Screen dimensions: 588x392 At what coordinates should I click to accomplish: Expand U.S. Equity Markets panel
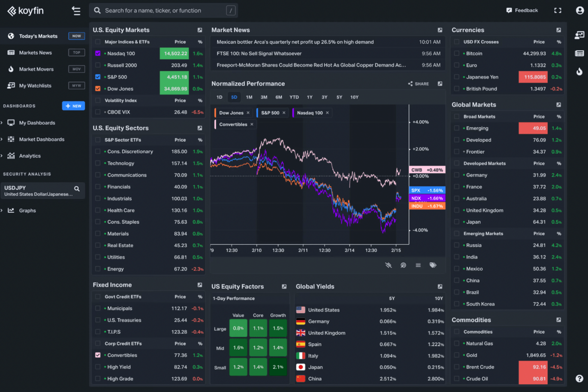[200, 30]
